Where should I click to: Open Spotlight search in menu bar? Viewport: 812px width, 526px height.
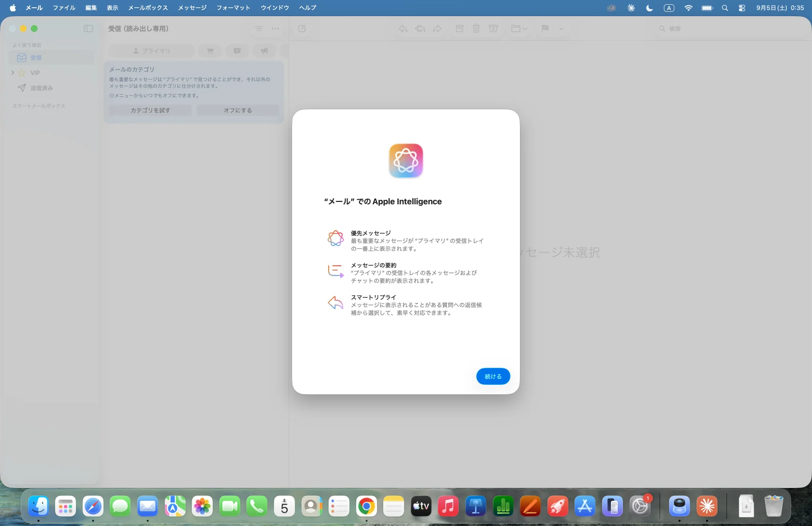point(725,8)
